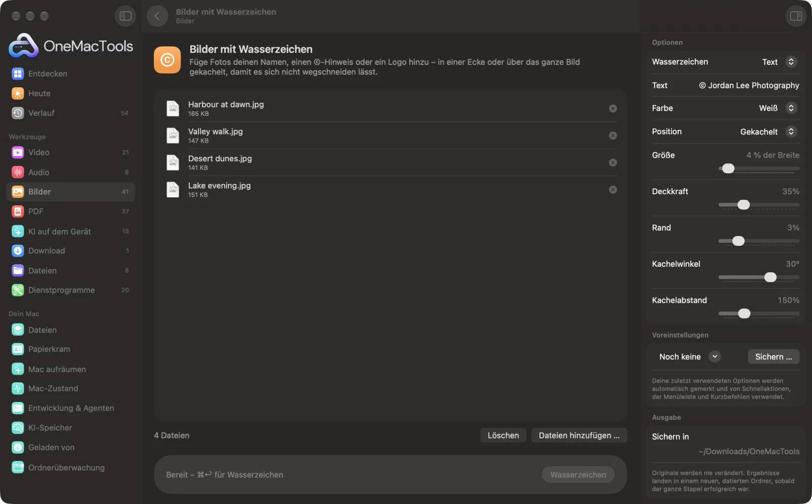Viewport: 812px width, 504px height.
Task: Remove Desert dunes.jpg from the list
Action: tap(613, 163)
